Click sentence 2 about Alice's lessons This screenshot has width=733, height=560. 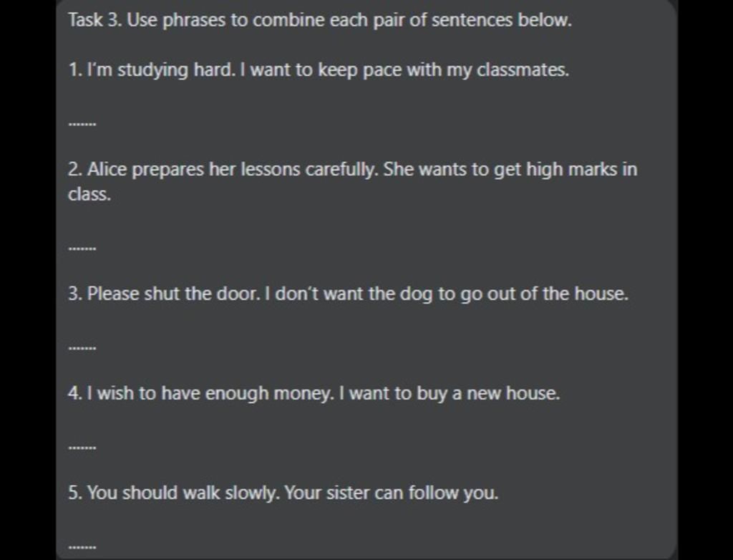click(352, 170)
